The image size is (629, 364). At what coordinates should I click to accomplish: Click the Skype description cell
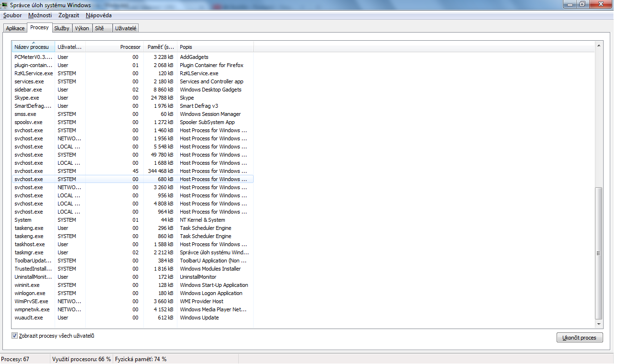pos(187,98)
